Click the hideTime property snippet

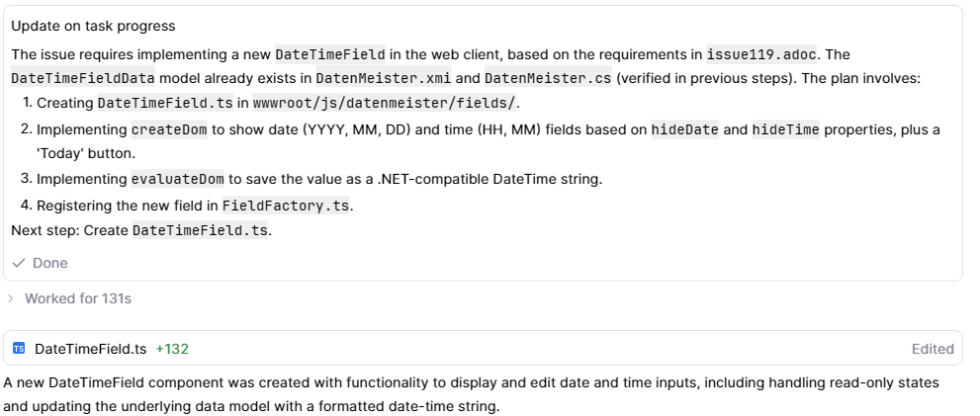(x=785, y=129)
